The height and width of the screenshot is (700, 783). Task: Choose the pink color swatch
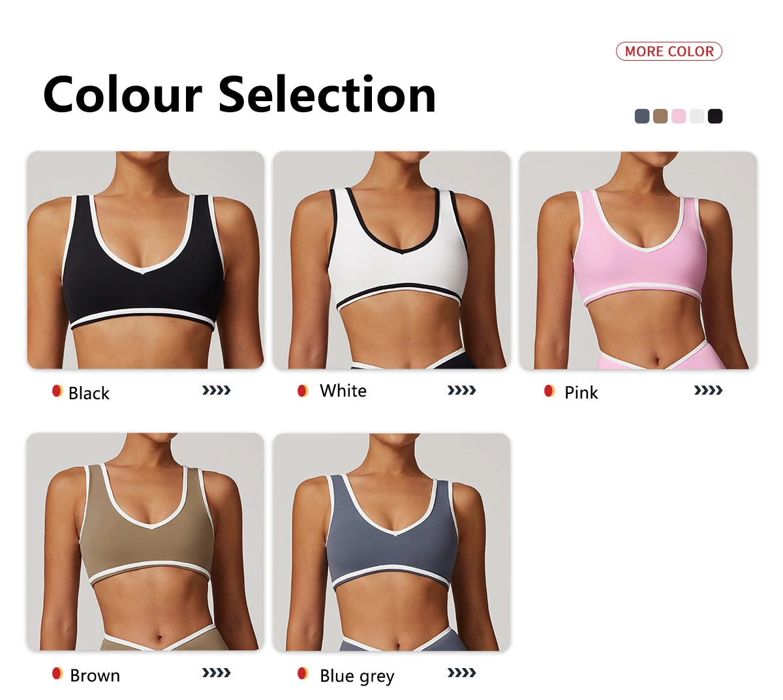click(x=679, y=116)
